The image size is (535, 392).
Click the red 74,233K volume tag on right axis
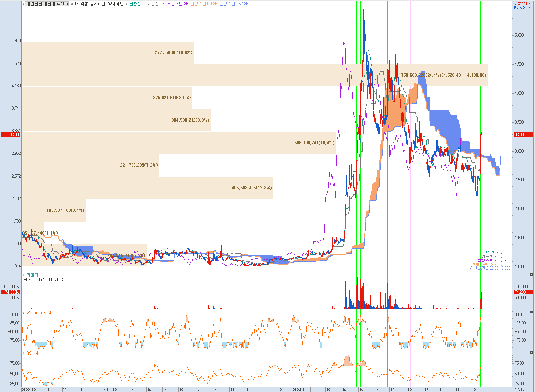pyautogui.click(x=523, y=292)
